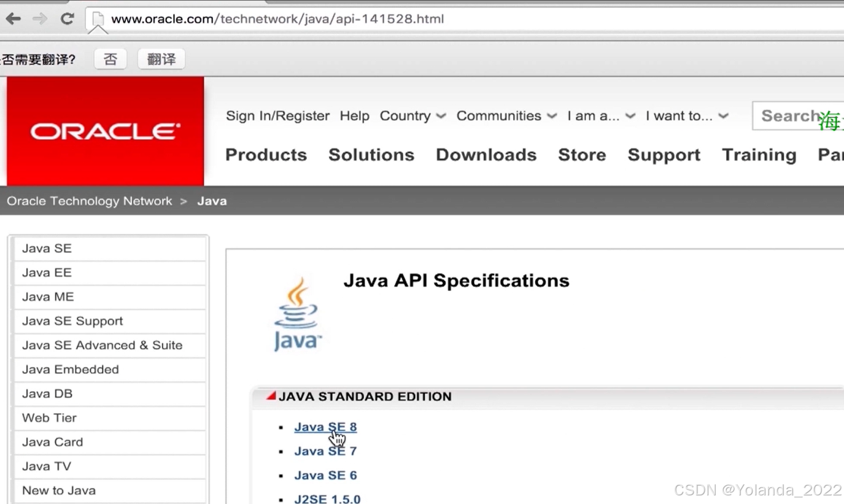Select Java DB in the sidebar
Screen dimensions: 844x504
click(x=110, y=394)
